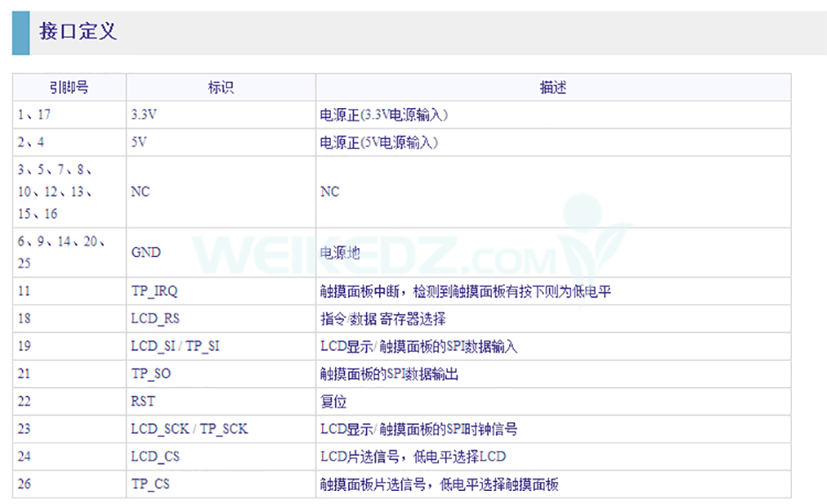Click the description 指令/数据 寄存器选择
Screen dimensions: 827x504
(x=383, y=319)
